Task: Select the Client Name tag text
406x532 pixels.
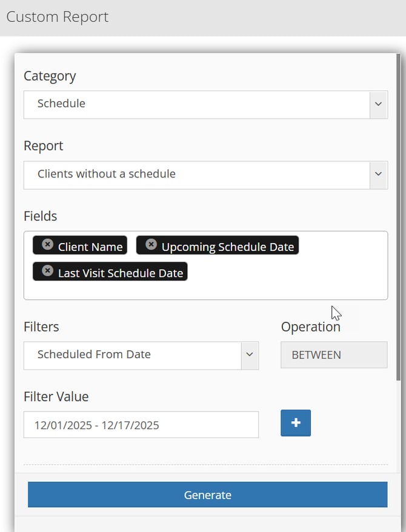Action: pos(90,247)
